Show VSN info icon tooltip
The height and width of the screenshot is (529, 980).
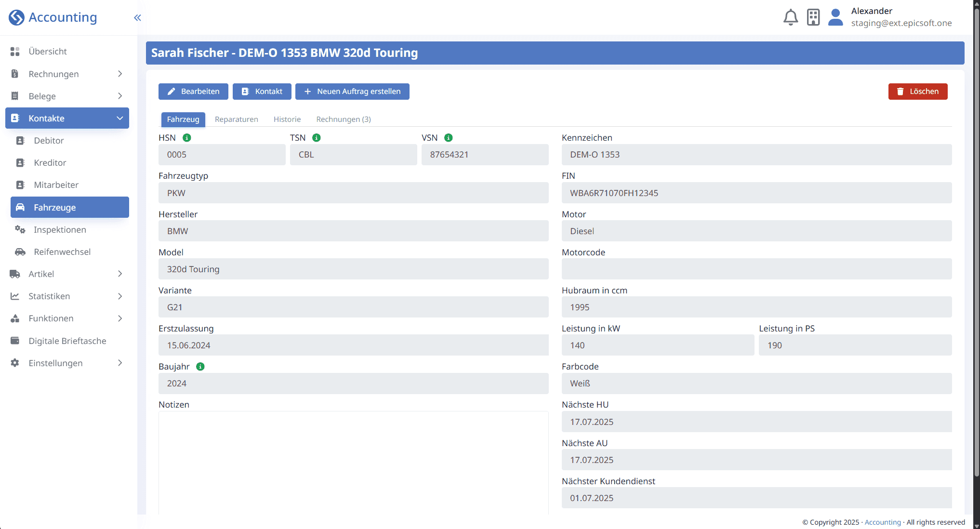tap(449, 138)
